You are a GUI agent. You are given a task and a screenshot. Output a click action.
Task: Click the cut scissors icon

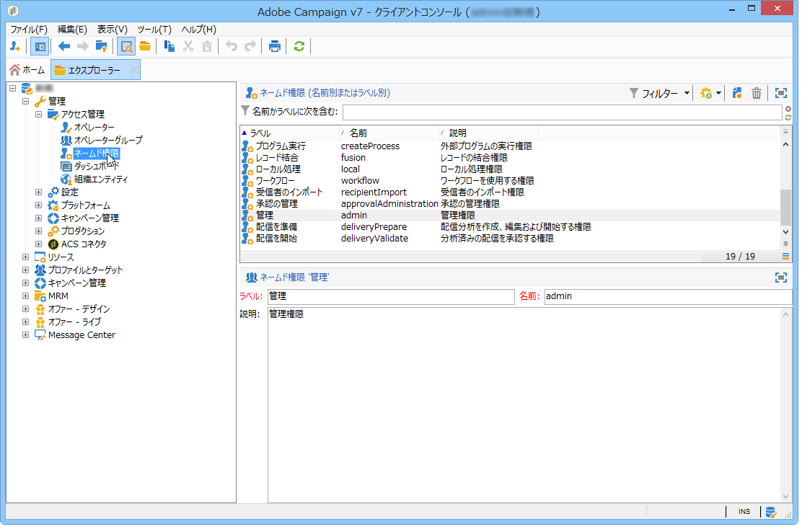[188, 47]
